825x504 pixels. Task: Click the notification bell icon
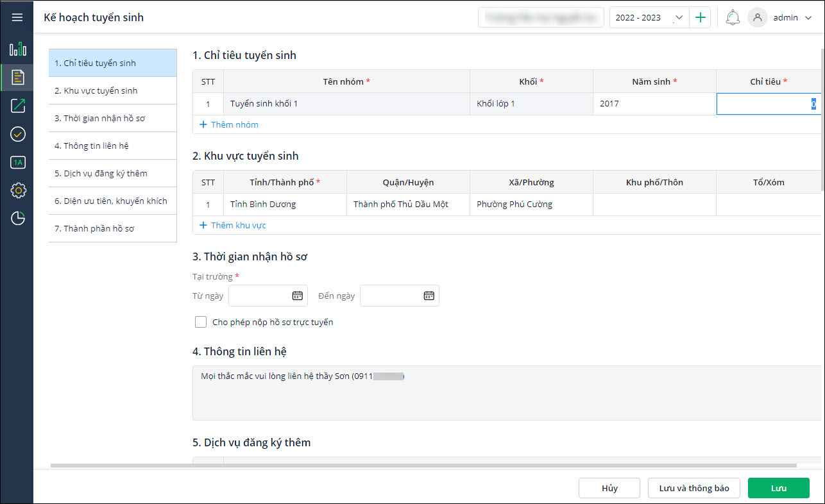coord(733,17)
